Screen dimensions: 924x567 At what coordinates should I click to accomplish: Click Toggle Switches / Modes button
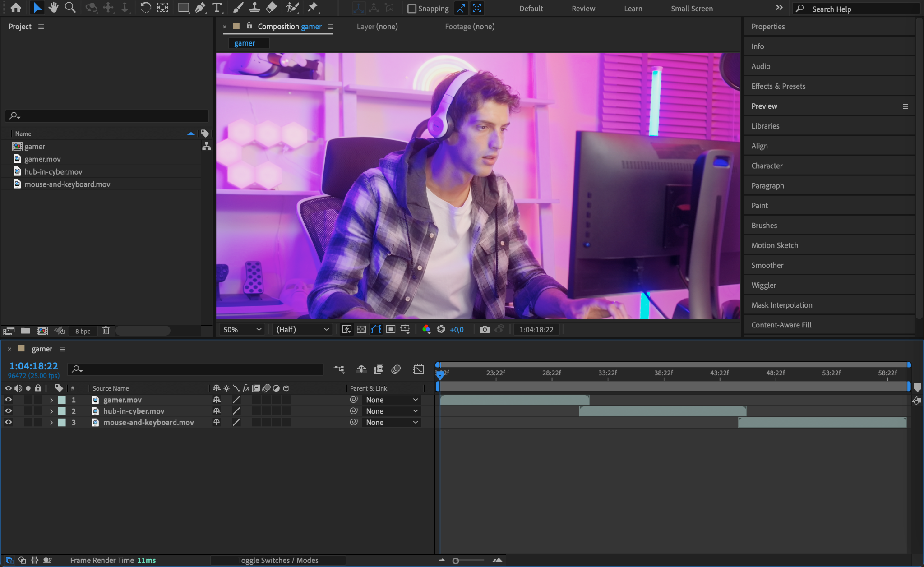[x=278, y=560]
